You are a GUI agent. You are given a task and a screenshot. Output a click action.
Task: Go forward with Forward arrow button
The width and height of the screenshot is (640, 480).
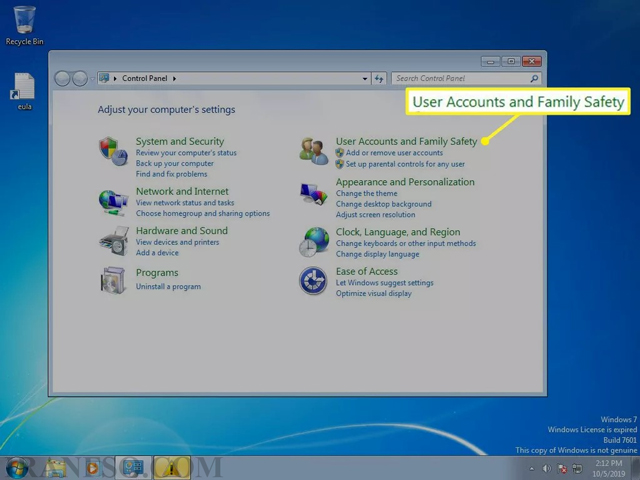(80, 78)
